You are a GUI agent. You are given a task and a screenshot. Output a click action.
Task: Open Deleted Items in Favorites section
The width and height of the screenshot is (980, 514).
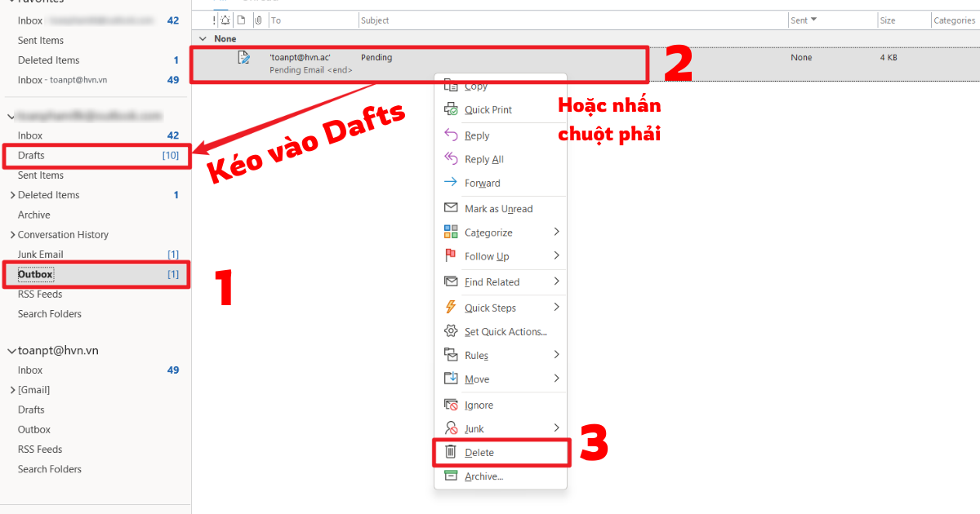click(96, 60)
